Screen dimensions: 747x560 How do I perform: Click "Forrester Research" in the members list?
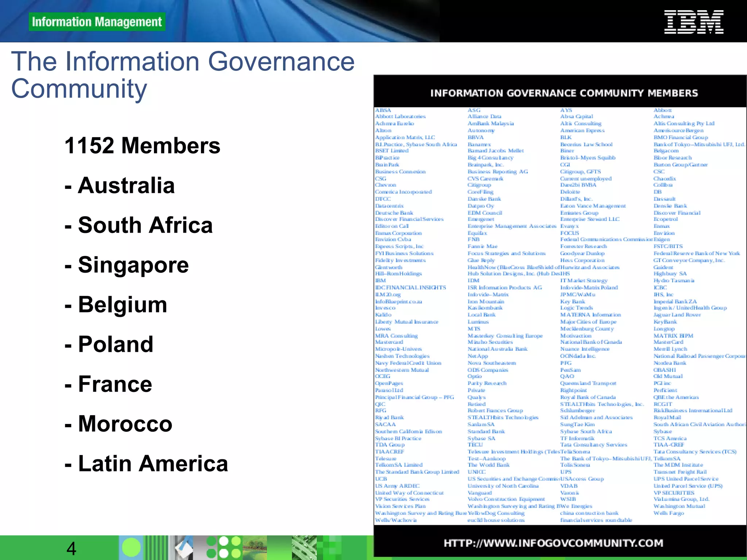[x=584, y=246]
